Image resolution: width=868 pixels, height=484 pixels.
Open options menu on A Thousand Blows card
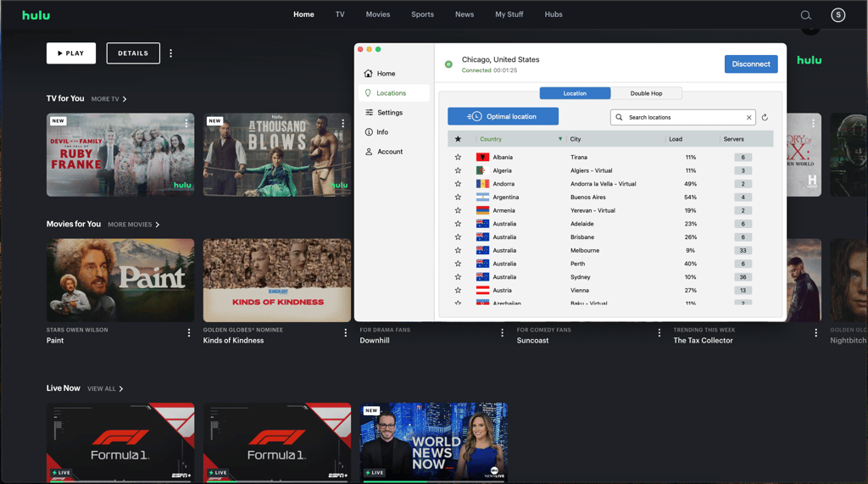(342, 123)
